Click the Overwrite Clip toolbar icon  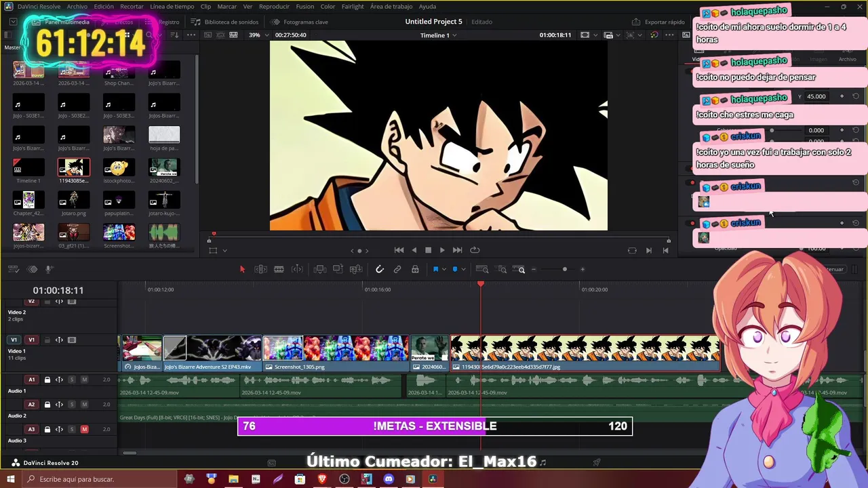pyautogui.click(x=338, y=270)
